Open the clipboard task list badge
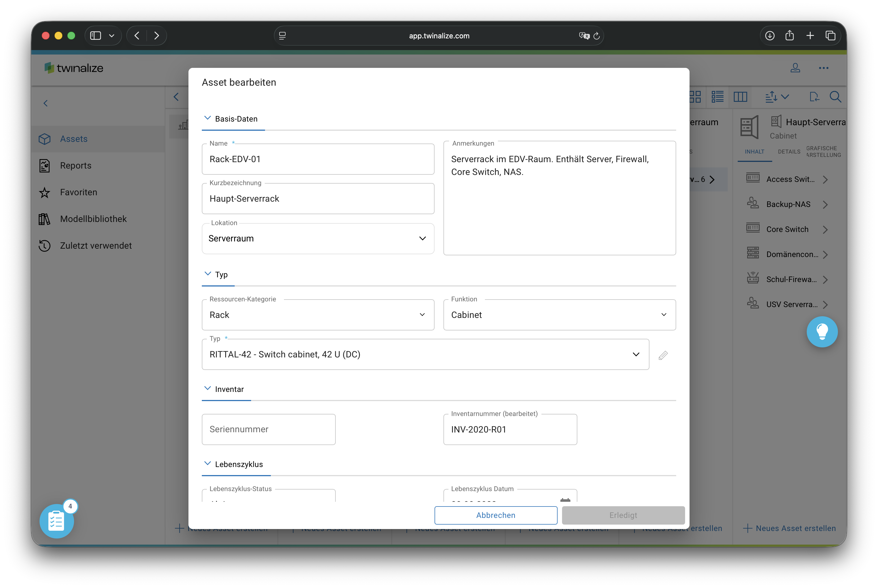 pos(57,521)
